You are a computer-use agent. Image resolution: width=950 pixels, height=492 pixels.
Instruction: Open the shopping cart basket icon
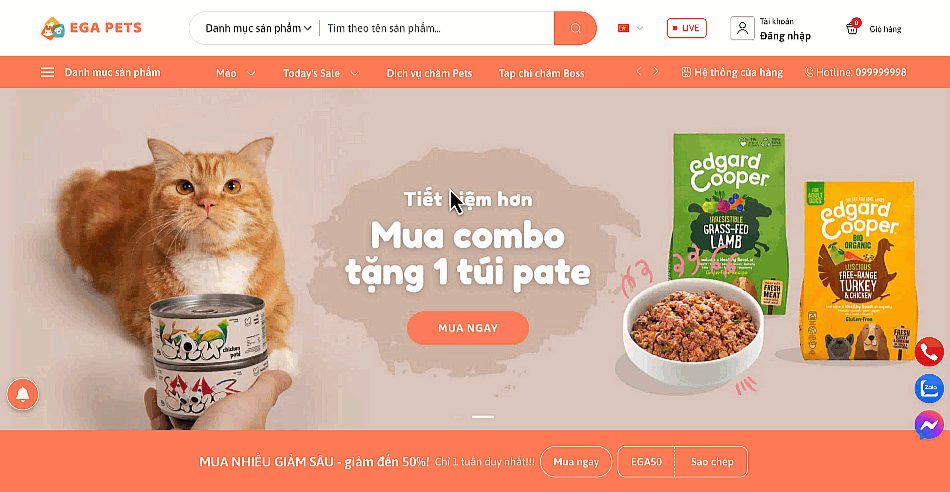click(x=852, y=27)
